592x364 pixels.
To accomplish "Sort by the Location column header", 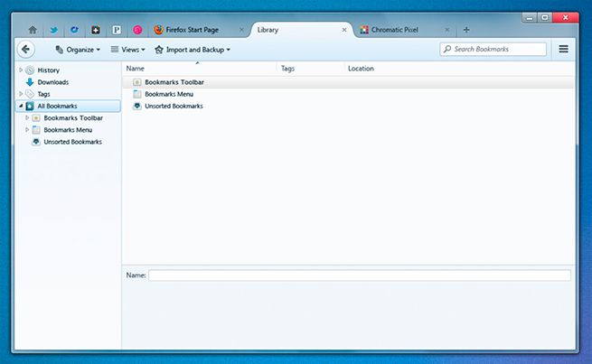I will click(x=459, y=69).
